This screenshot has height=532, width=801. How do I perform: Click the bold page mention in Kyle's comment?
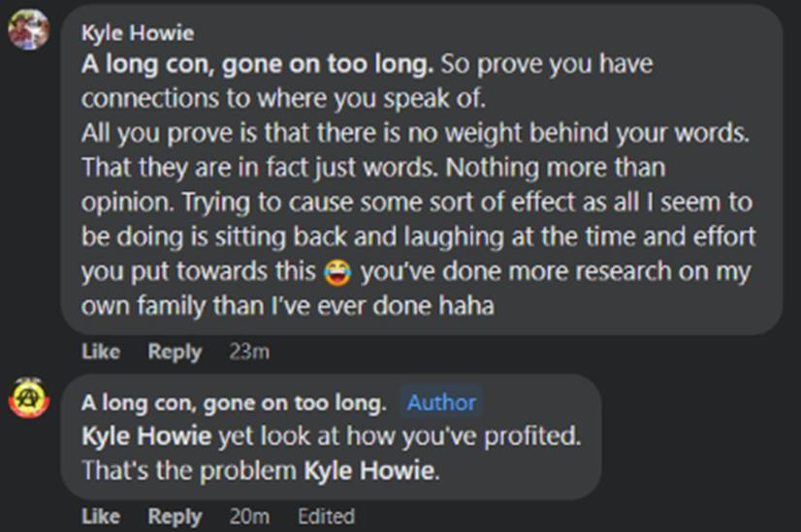pos(257,65)
